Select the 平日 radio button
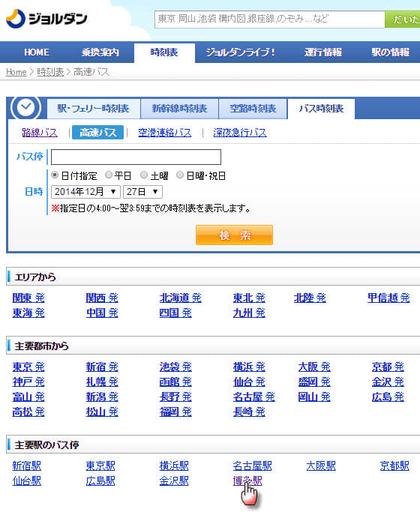This screenshot has height=512, width=420. 109,175
